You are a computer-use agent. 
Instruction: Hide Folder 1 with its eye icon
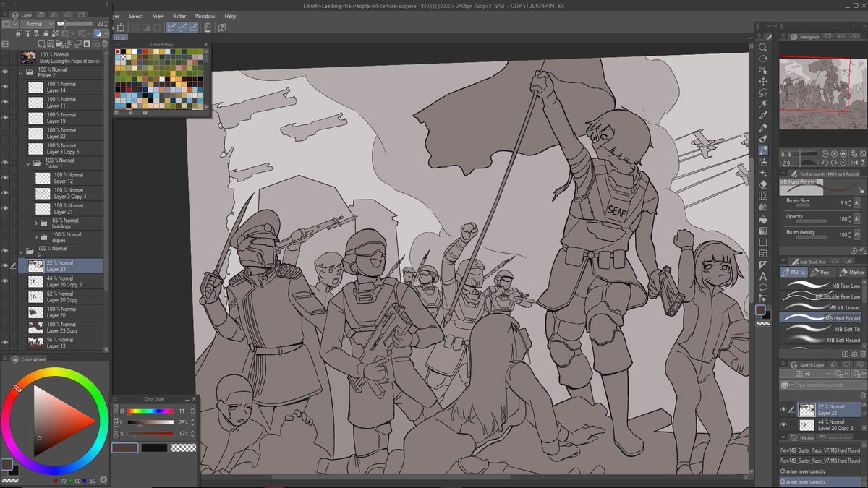tap(5, 163)
